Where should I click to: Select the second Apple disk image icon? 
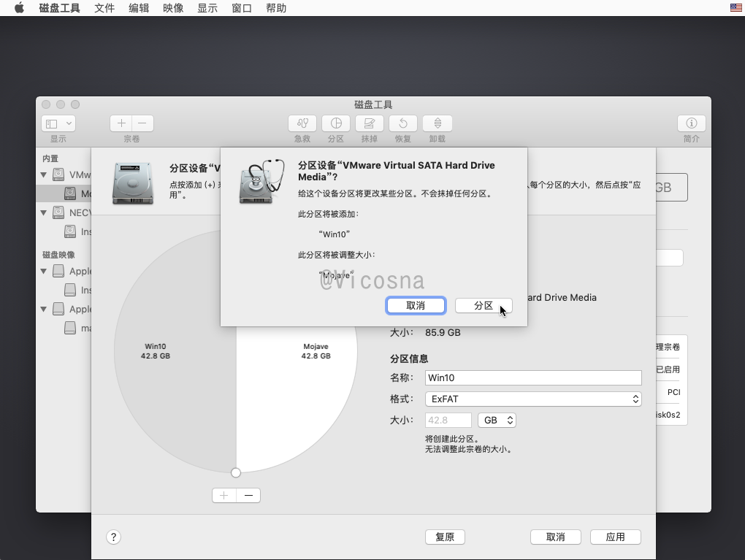click(58, 309)
